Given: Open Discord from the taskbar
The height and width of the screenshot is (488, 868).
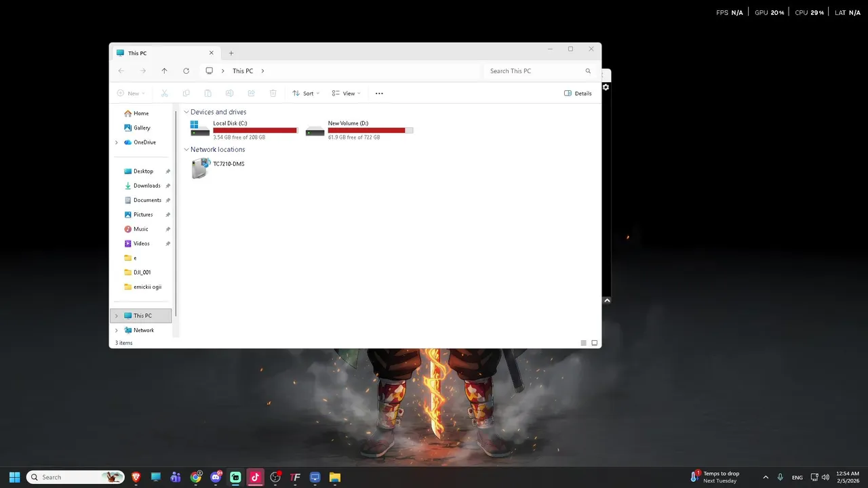Looking at the screenshot, I should coord(216,477).
